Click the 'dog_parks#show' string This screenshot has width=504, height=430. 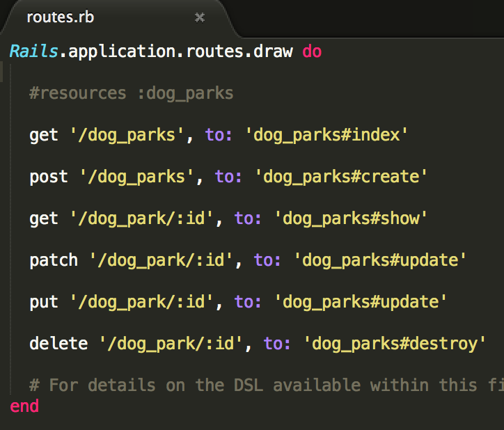click(351, 218)
